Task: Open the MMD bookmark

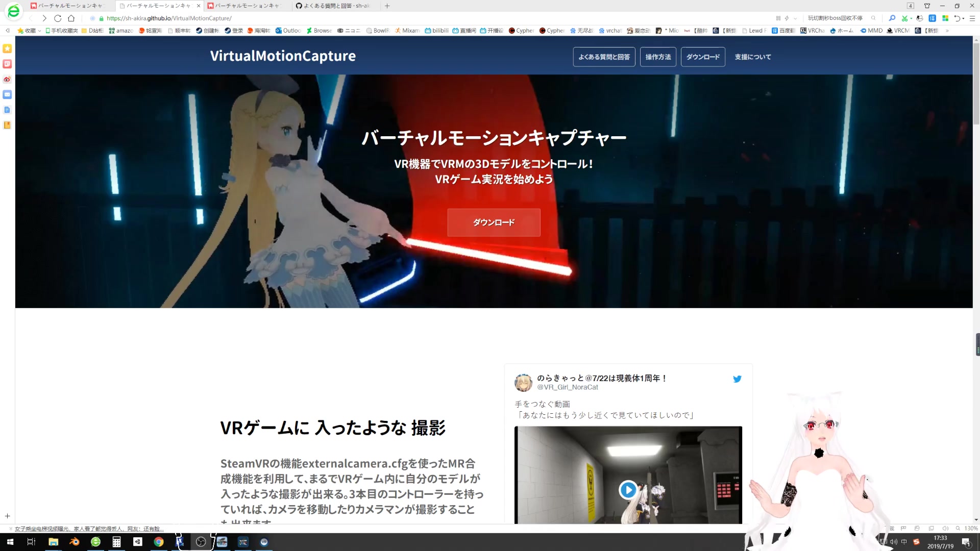Action: [871, 31]
